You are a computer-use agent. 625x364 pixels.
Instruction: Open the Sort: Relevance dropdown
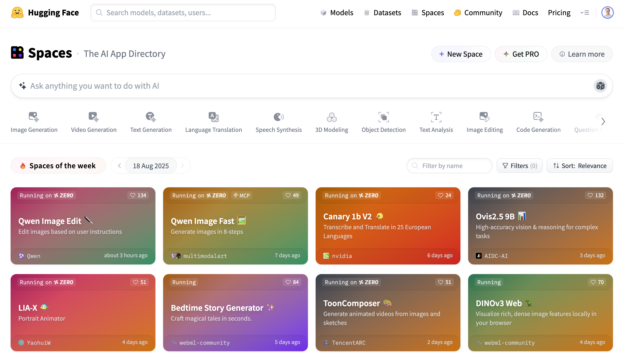(579, 166)
